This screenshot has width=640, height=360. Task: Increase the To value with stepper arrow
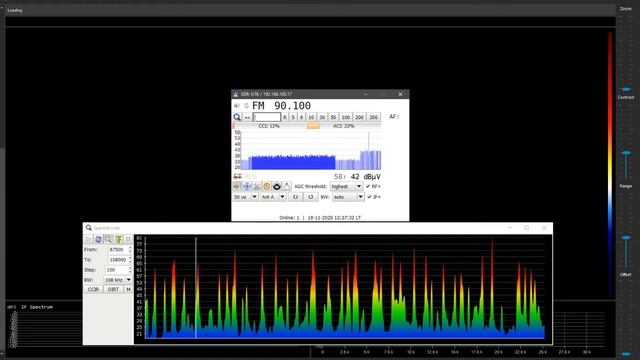130,258
